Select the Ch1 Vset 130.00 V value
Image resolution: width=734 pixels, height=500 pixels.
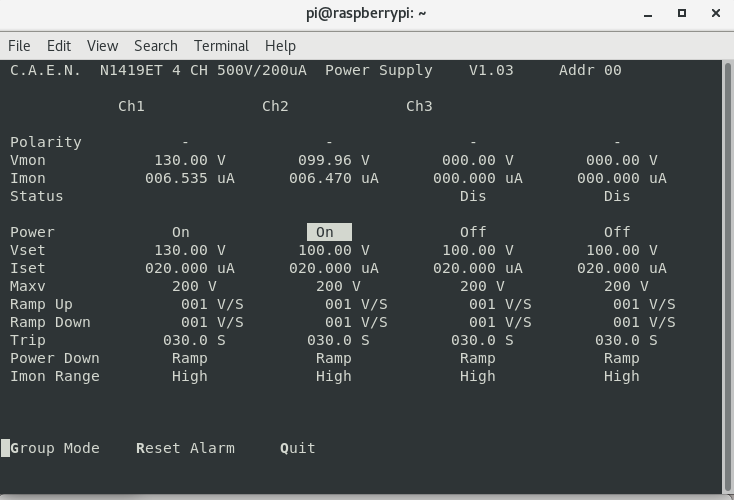pos(190,250)
